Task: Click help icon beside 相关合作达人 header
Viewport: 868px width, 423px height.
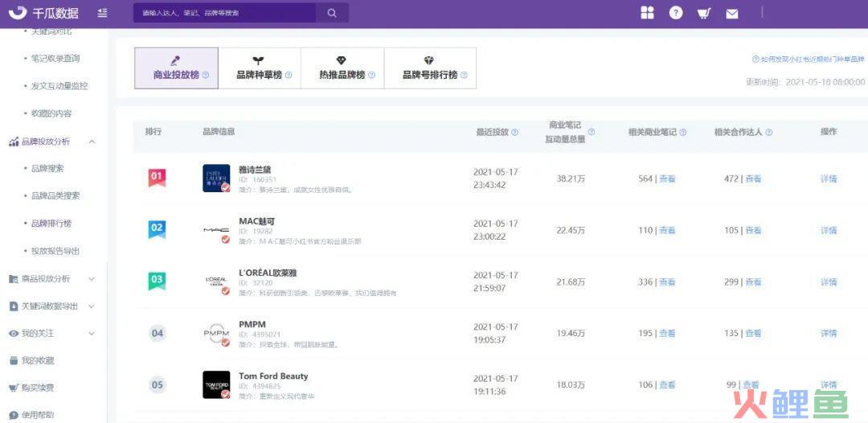Action: (x=768, y=133)
